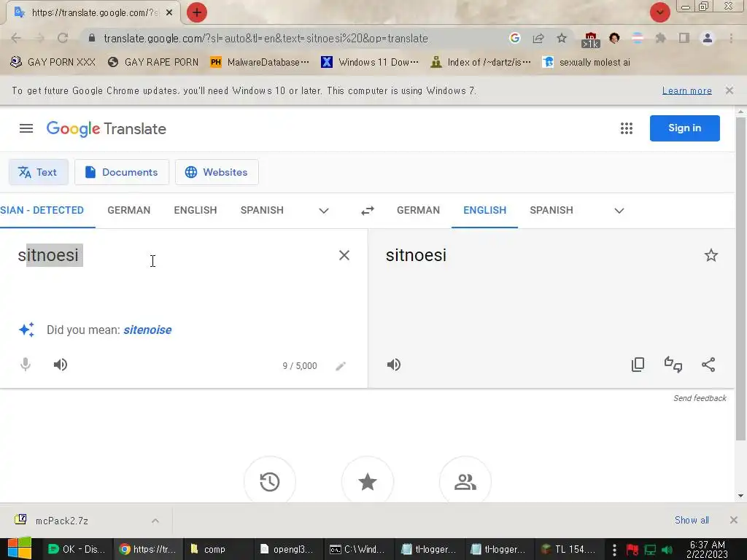Open the tab search dropdown arrow
The image size is (747, 560).
coord(659,12)
